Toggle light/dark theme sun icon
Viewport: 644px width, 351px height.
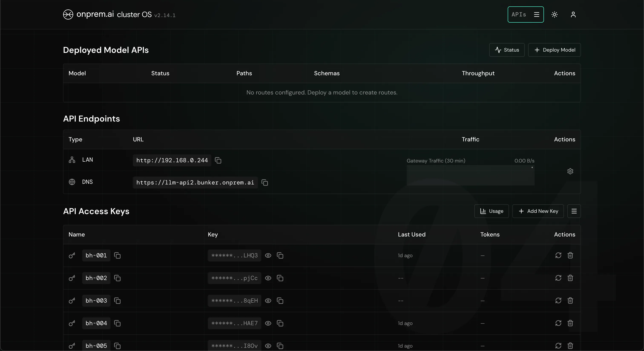pyautogui.click(x=555, y=15)
